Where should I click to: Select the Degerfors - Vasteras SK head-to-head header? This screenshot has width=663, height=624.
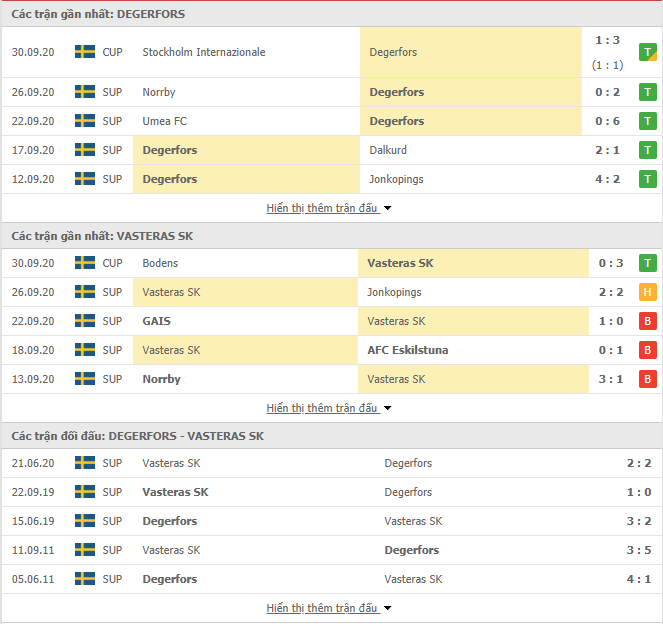point(138,436)
